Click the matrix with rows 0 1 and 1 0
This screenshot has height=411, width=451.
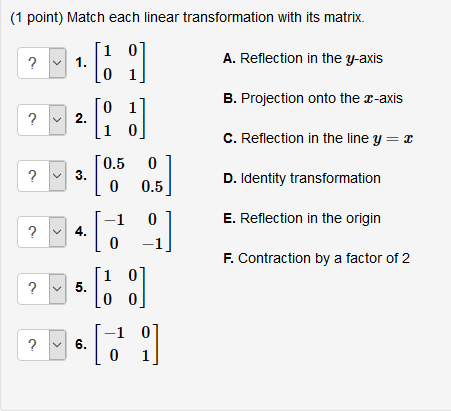coord(120,119)
